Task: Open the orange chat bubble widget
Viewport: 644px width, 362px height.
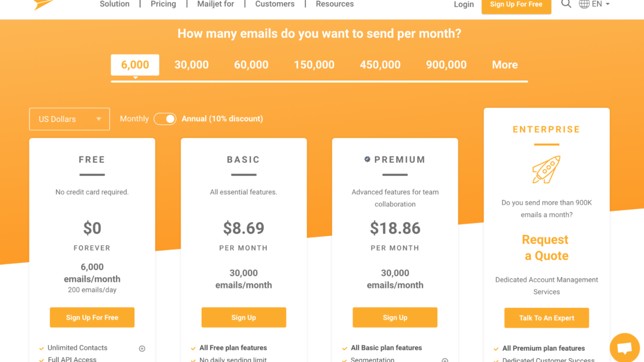Action: [x=625, y=347]
